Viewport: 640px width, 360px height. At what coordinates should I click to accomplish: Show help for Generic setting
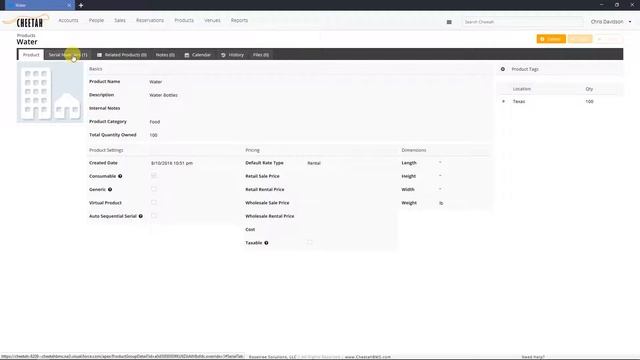point(110,189)
